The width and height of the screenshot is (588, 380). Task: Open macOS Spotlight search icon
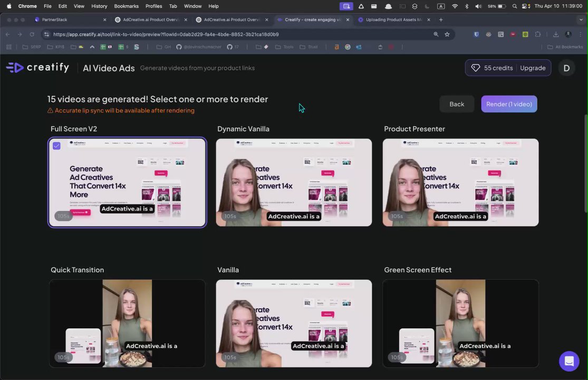click(x=514, y=6)
